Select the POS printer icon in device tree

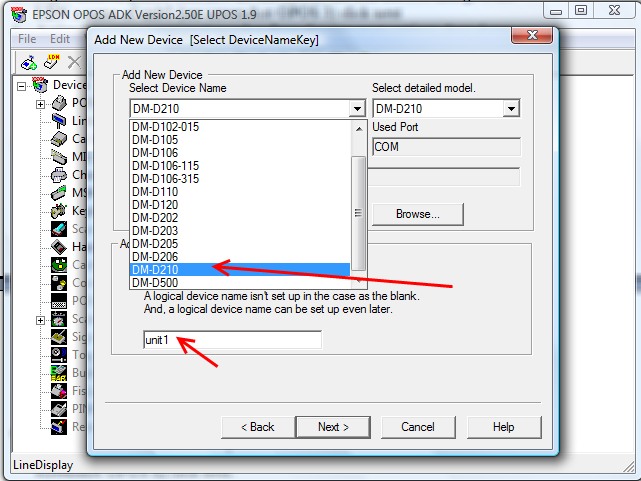[59, 104]
